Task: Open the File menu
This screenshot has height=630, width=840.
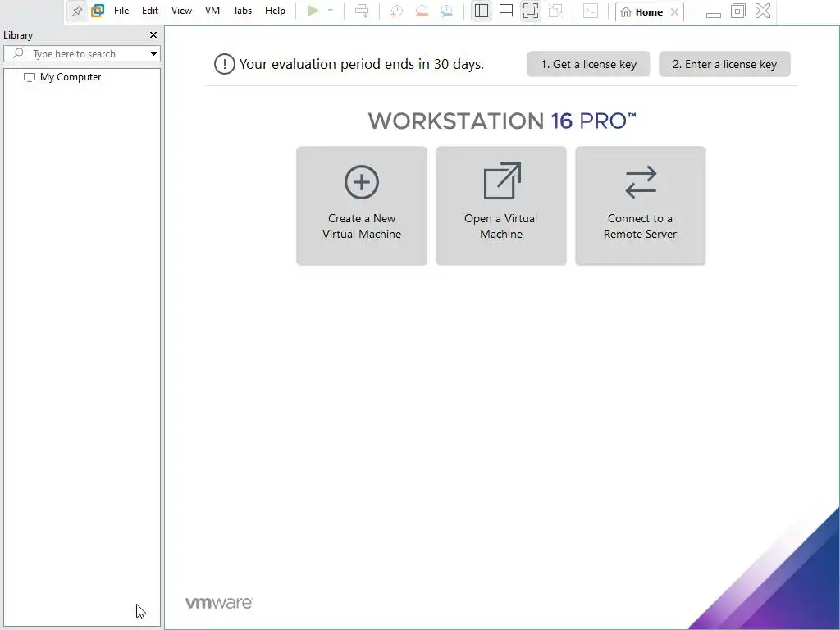Action: (x=121, y=11)
